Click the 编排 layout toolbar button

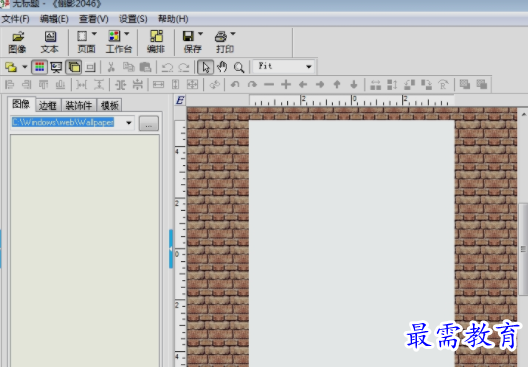156,42
